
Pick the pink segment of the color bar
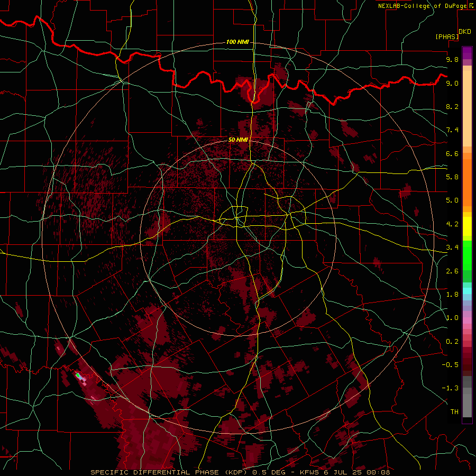pyautogui.click(x=467, y=321)
